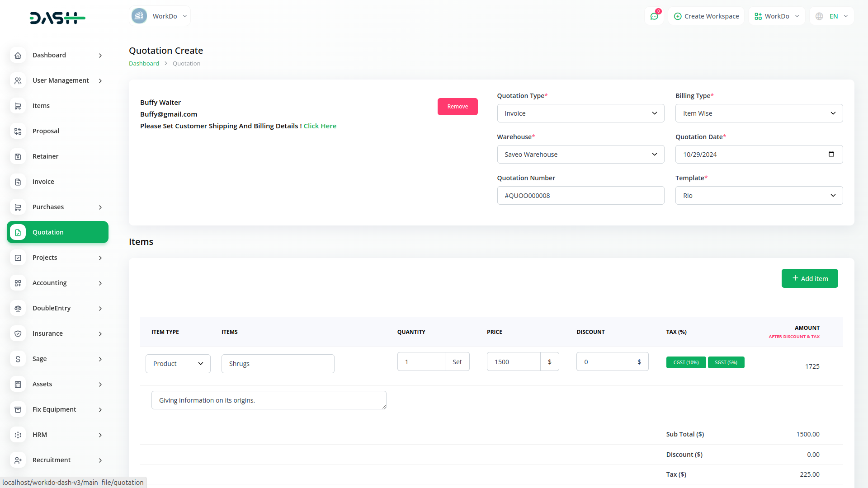Open the Proposal sidebar icon

point(18,131)
